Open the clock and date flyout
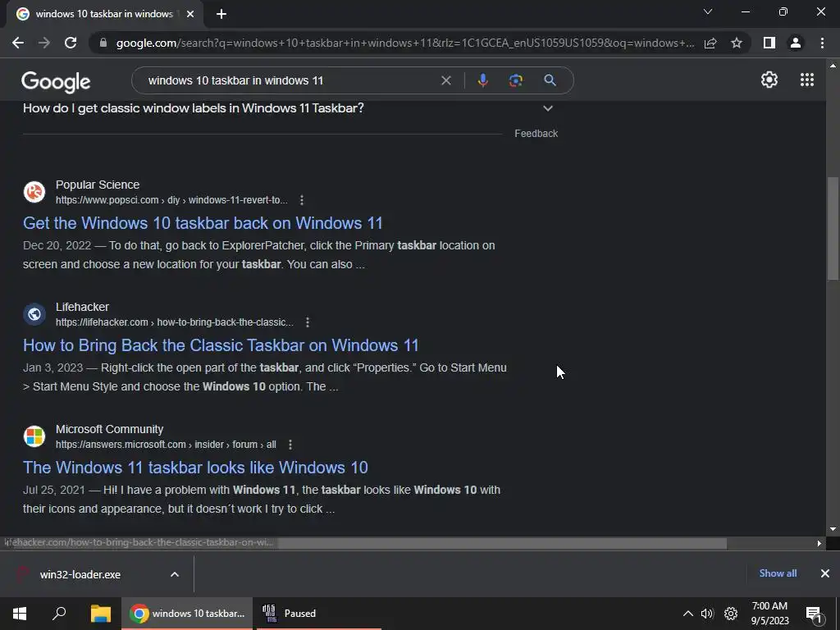The image size is (840, 630). pyautogui.click(x=769, y=614)
